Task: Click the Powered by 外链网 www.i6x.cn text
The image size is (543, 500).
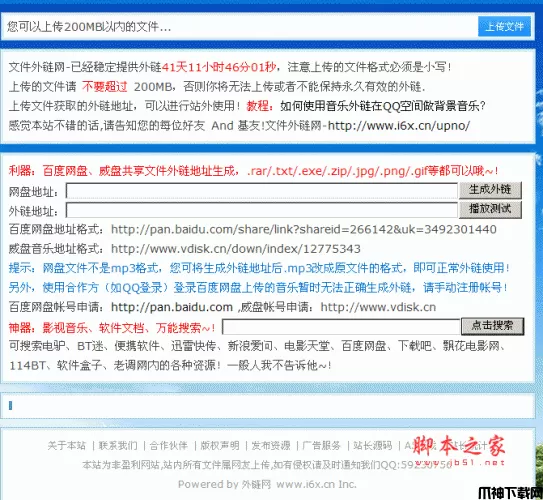Action: click(267, 484)
